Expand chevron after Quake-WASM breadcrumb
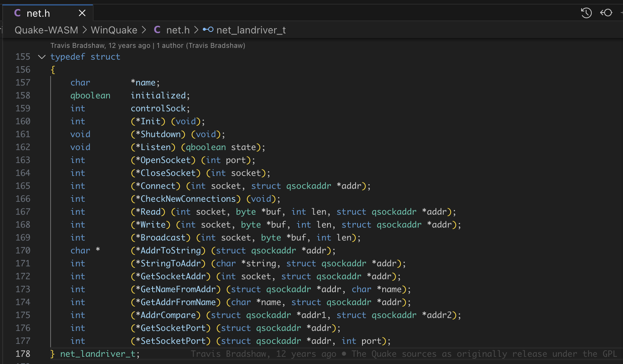This screenshot has height=364, width=623. pos(84,30)
